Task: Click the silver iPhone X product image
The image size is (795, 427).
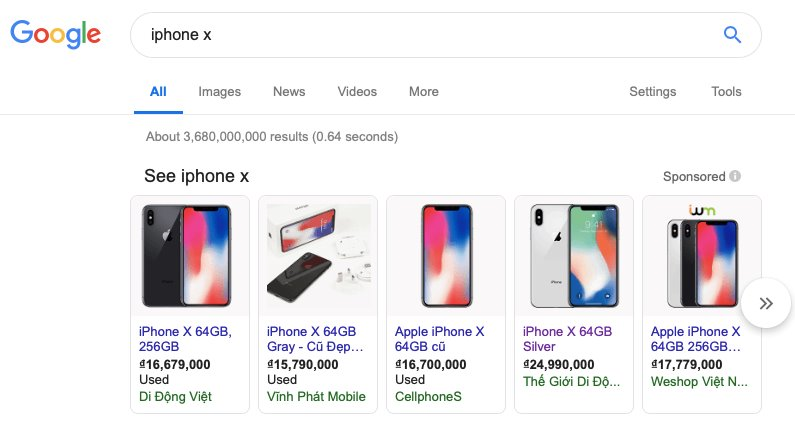Action: 573,256
